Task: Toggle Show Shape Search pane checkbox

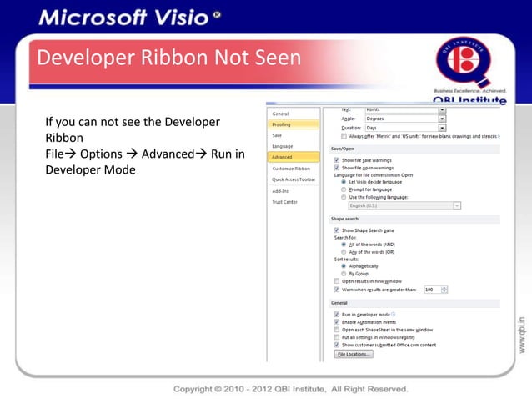Action: point(337,230)
